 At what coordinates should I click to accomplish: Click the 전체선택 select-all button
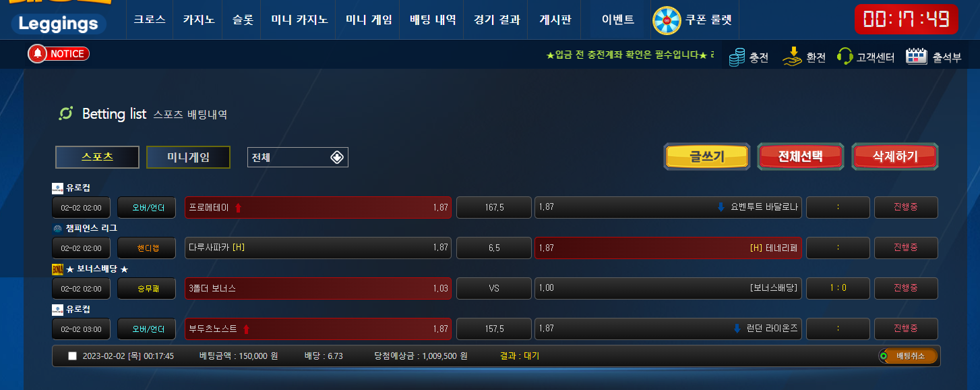point(801,157)
